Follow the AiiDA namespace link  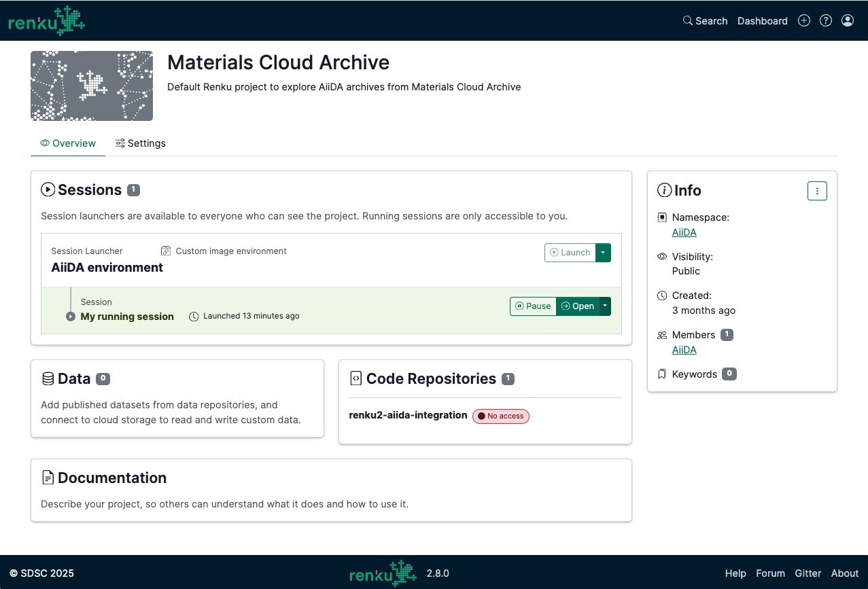tap(684, 232)
